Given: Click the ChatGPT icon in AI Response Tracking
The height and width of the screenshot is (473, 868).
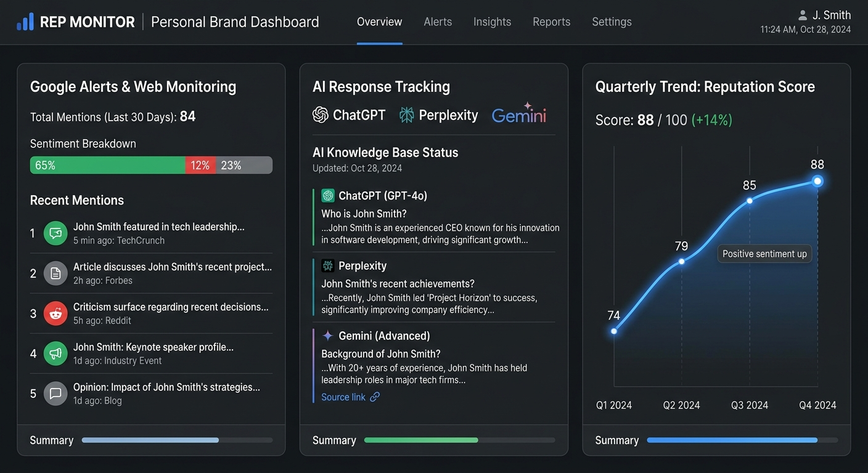Looking at the screenshot, I should click(320, 115).
